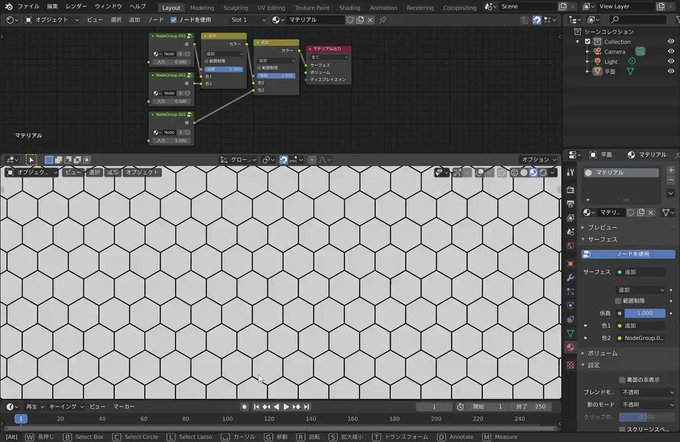
Task: Open the Physics properties tab icon
Action: [x=571, y=305]
